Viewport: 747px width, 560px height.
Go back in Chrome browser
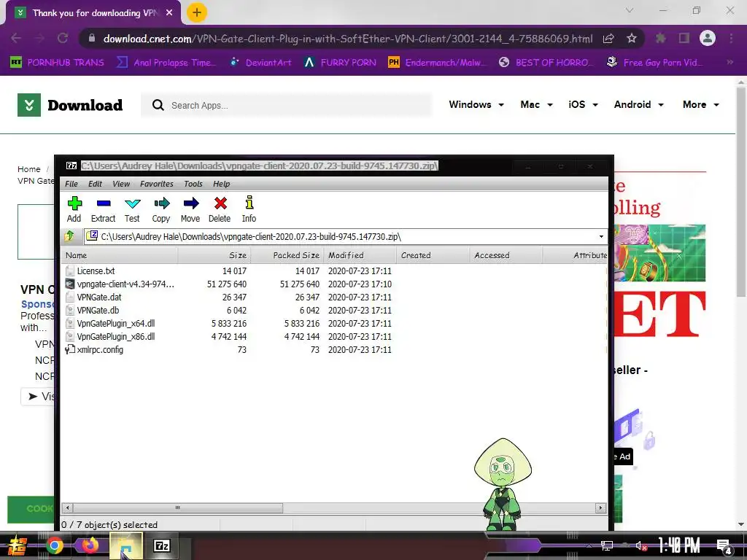point(16,38)
